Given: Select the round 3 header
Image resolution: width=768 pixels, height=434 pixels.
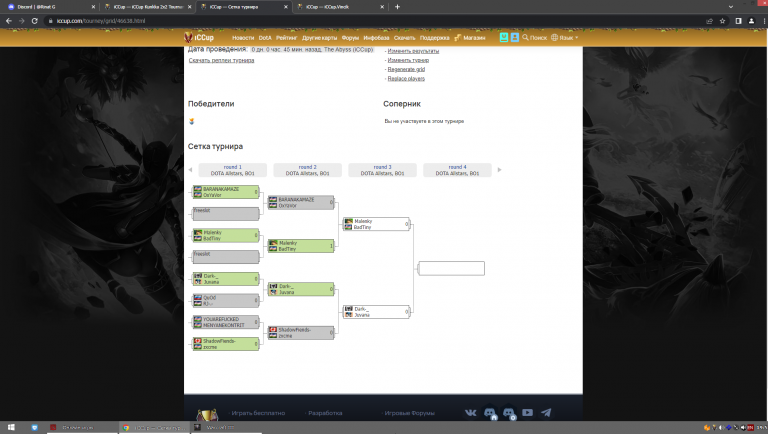Looking at the screenshot, I should pos(383,170).
